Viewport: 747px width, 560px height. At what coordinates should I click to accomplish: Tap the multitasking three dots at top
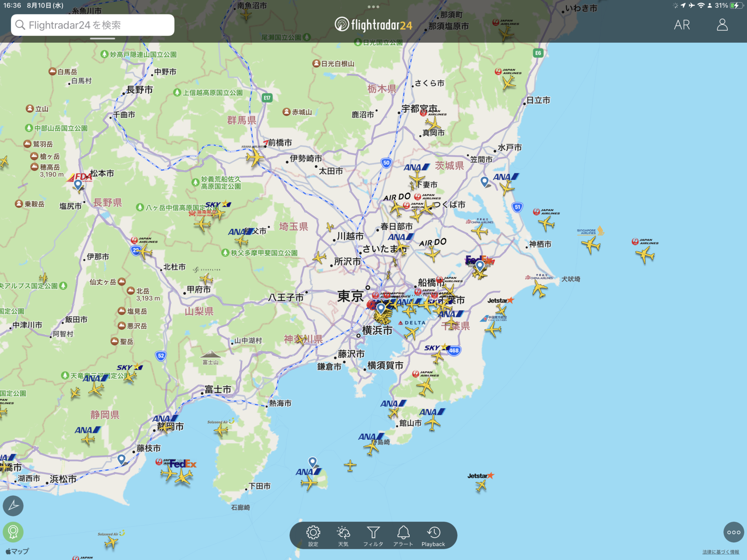(x=373, y=7)
